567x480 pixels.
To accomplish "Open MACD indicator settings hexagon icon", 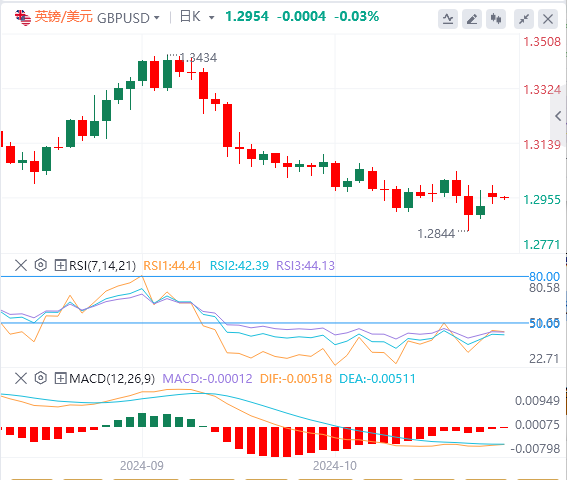I will click(40, 378).
